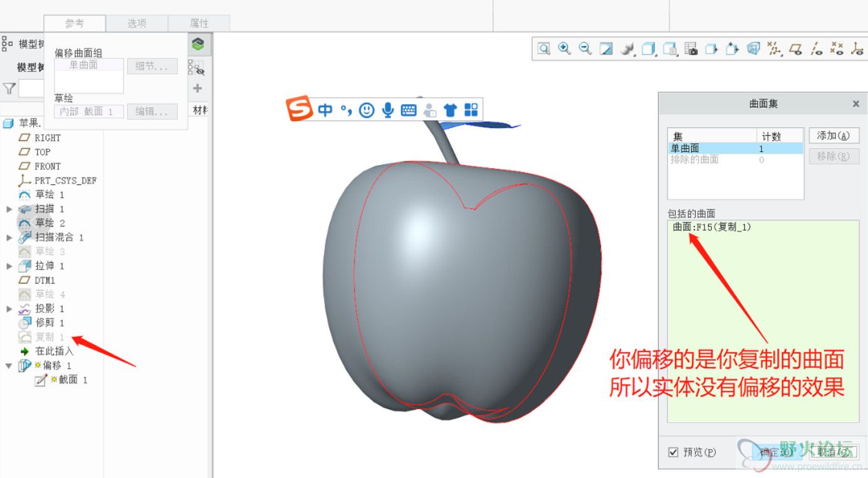
Task: Open the view manager icon dropdown
Action: pos(671,49)
